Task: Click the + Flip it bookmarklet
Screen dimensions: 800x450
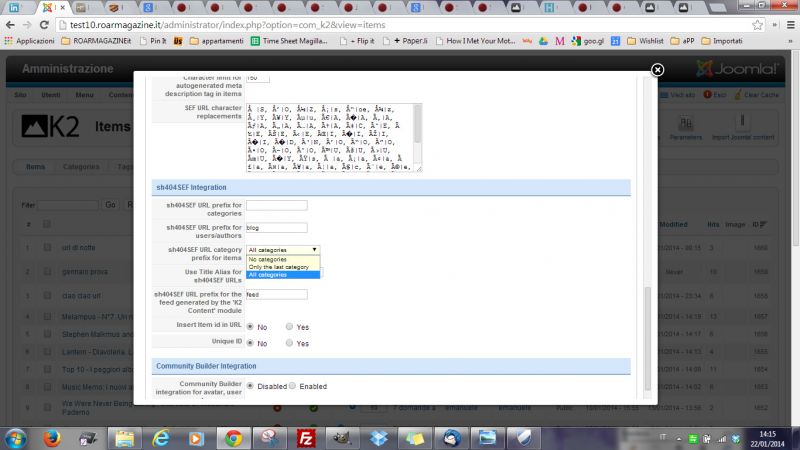Action: pos(357,41)
